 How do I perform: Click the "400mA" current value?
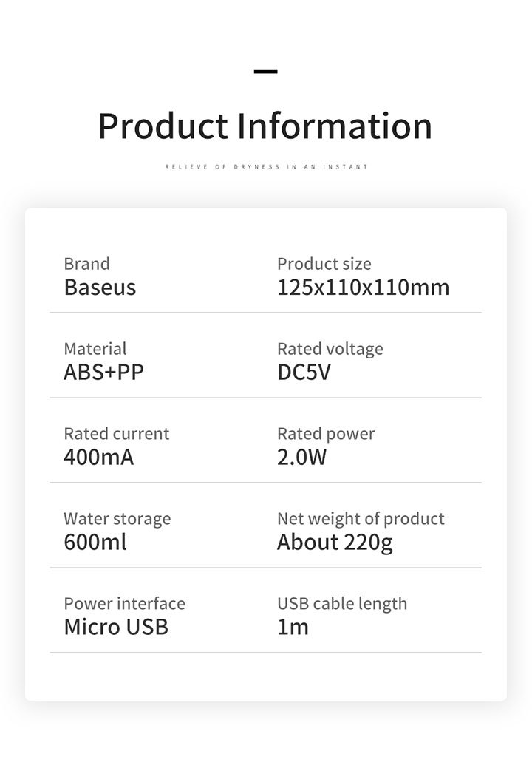tap(99, 457)
